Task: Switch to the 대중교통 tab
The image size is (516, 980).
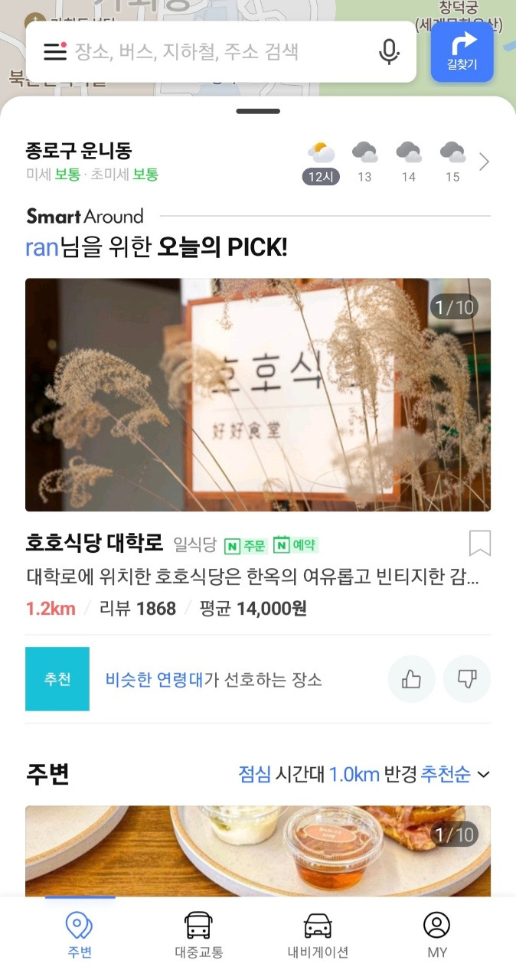Action: click(198, 936)
